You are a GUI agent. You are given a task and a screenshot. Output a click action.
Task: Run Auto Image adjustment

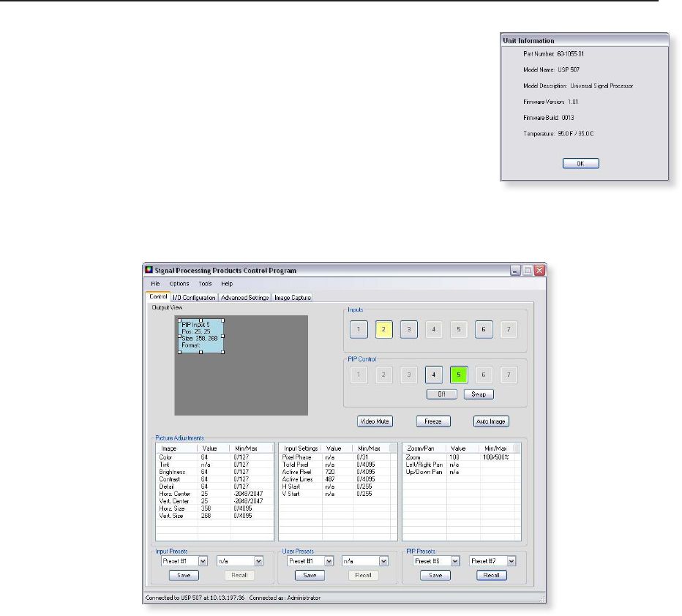pos(490,421)
